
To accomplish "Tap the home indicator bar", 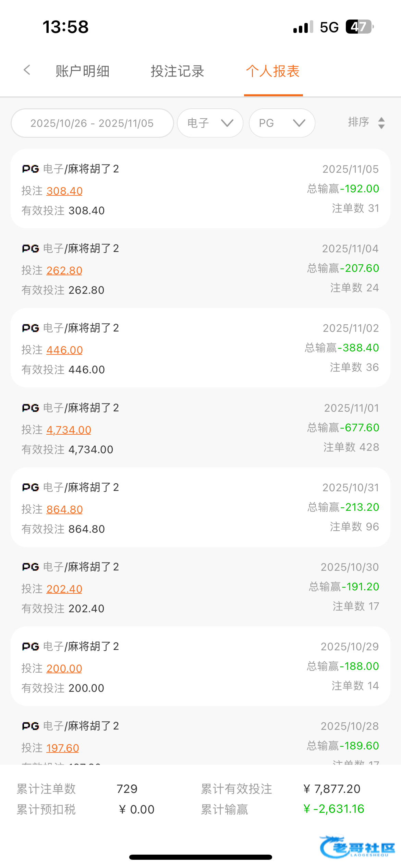I will tap(200, 857).
